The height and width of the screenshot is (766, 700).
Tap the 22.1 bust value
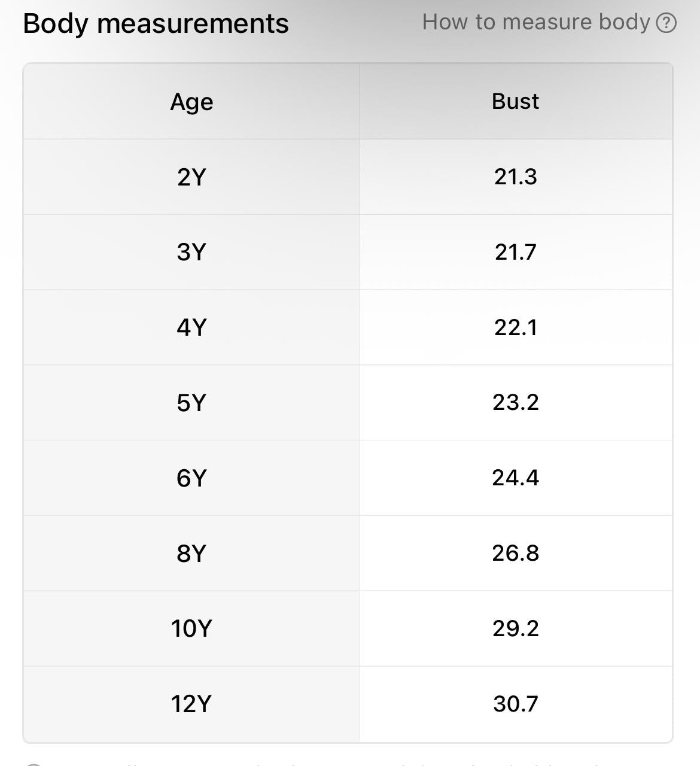[x=515, y=327]
